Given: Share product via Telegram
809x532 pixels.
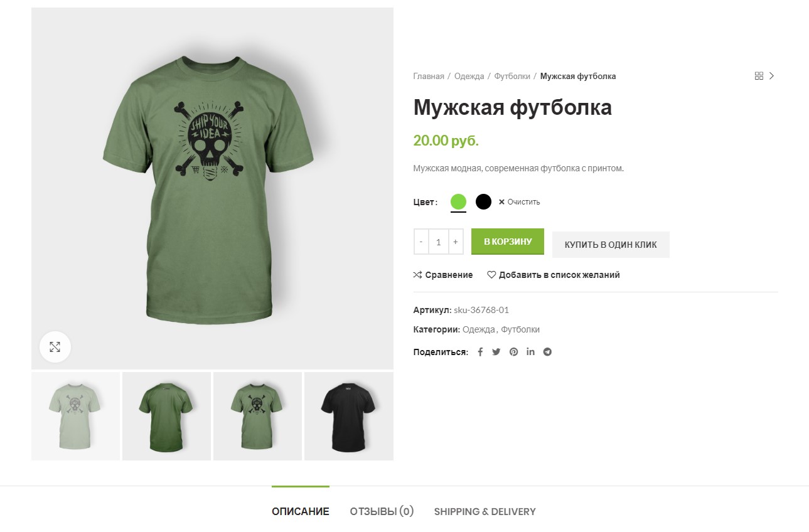Looking at the screenshot, I should click(547, 352).
